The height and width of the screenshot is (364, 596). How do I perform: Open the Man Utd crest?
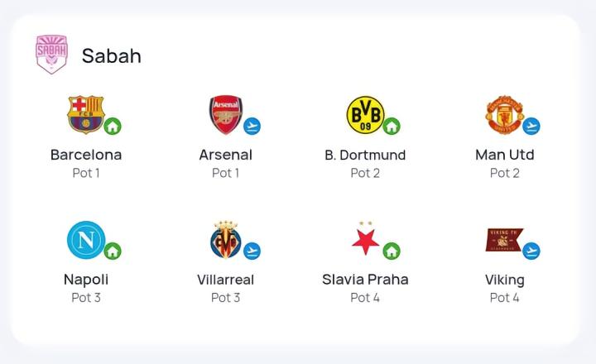pyautogui.click(x=505, y=115)
